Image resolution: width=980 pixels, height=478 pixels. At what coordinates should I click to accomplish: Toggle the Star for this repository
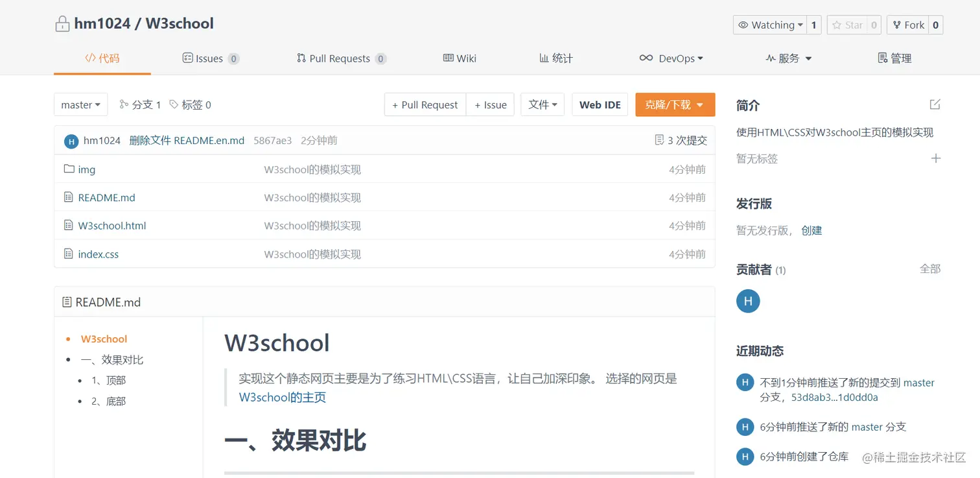pos(849,25)
